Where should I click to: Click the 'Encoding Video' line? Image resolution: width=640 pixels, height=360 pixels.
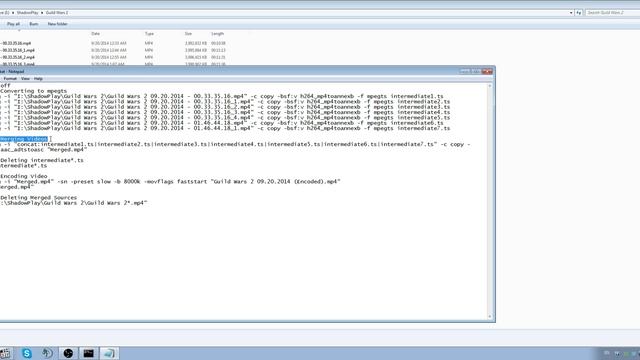click(24, 176)
